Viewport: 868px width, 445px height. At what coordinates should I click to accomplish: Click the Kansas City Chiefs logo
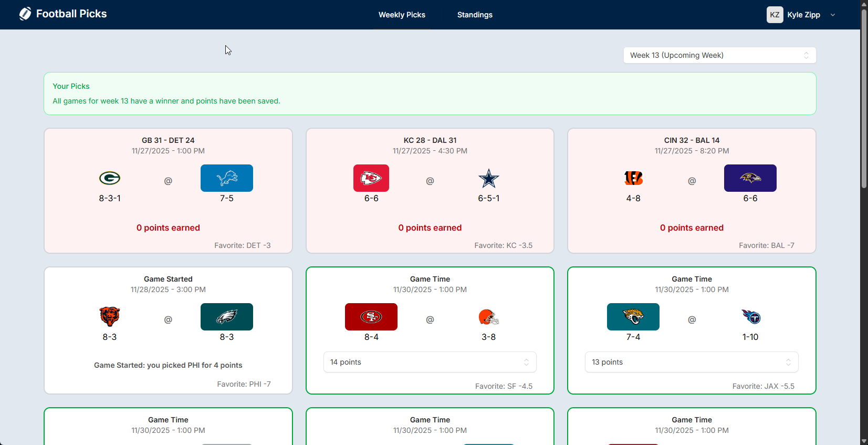click(371, 178)
